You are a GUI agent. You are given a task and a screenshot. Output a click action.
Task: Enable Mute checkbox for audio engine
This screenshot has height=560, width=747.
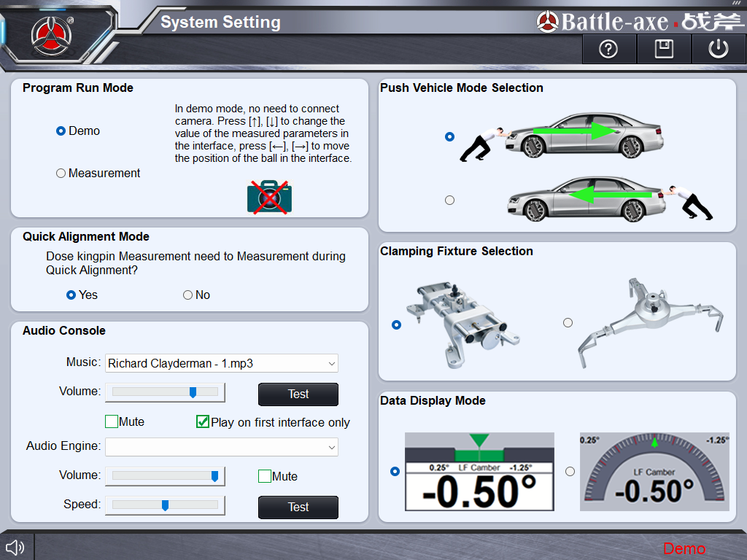click(265, 476)
